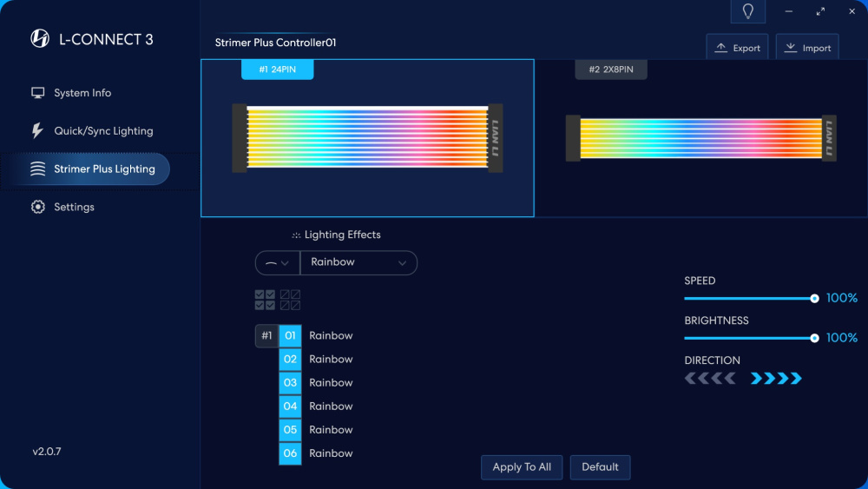Toggle LED strip 03

click(290, 383)
